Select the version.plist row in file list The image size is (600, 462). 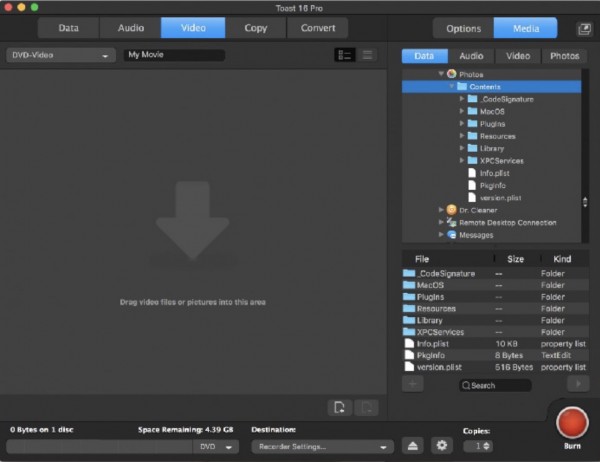(495, 367)
